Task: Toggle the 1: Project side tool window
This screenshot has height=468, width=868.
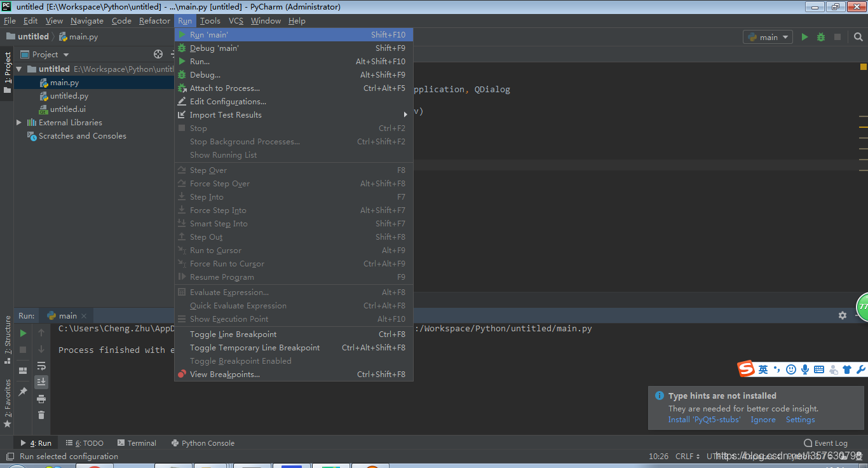Action: click(7, 72)
